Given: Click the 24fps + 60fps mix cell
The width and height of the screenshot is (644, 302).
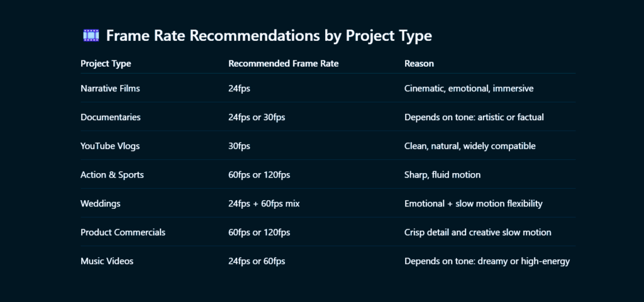Looking at the screenshot, I should point(264,203).
